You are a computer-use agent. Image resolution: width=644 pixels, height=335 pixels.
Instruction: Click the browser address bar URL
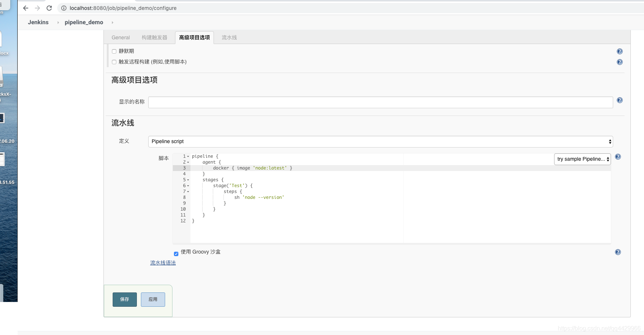pos(123,8)
